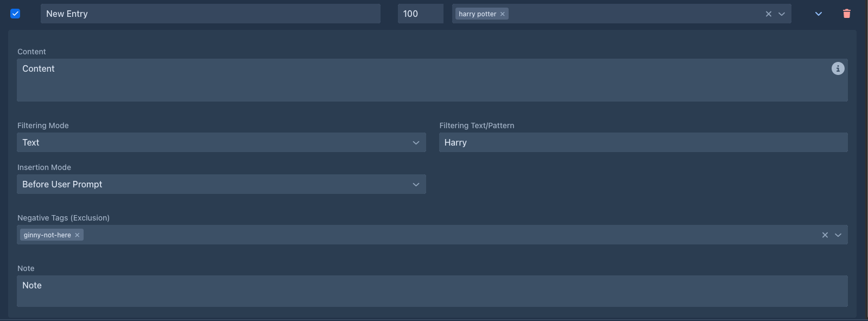Click the Negative Tags (Exclusion) label
Viewport: 868px width, 321px height.
(64, 218)
